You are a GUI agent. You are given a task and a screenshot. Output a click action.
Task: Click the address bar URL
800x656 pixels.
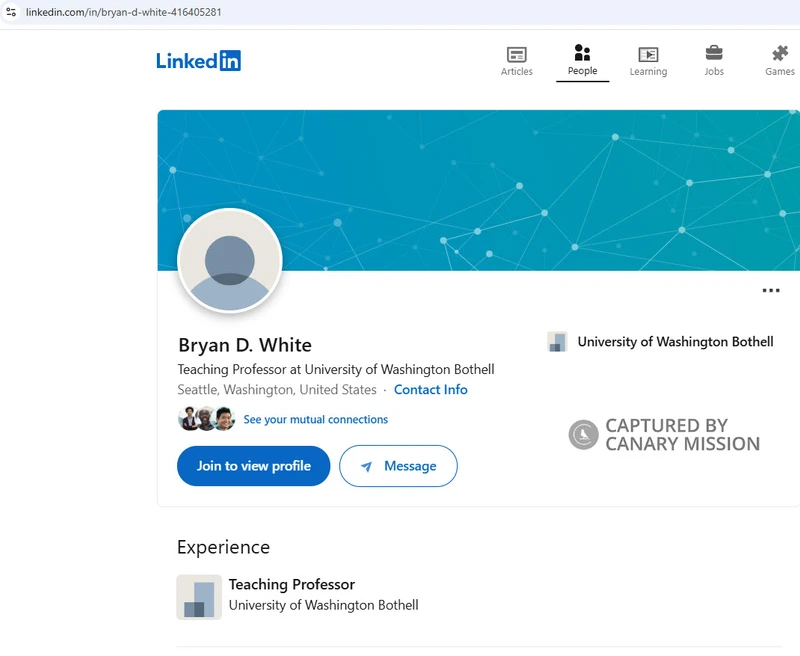click(x=123, y=12)
